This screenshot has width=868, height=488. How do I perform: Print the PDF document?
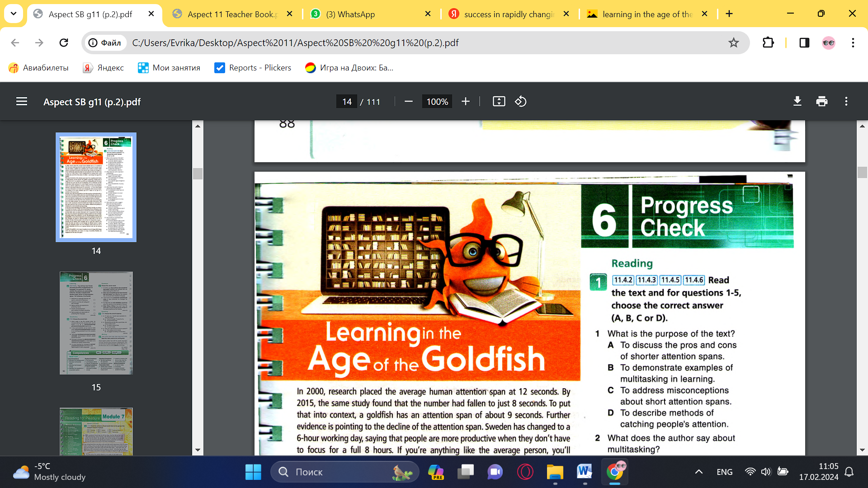[822, 102]
